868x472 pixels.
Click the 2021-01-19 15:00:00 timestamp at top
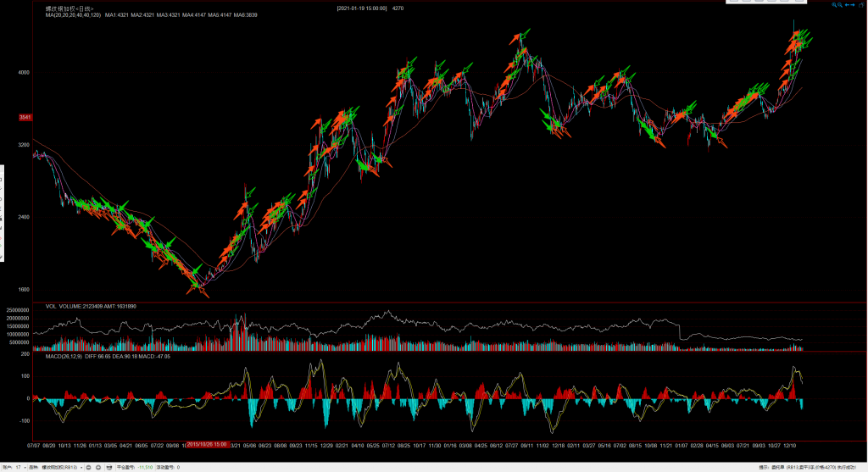(x=362, y=8)
